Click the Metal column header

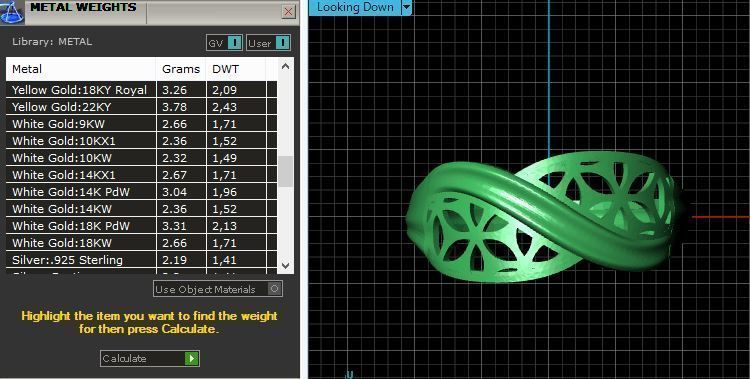81,69
